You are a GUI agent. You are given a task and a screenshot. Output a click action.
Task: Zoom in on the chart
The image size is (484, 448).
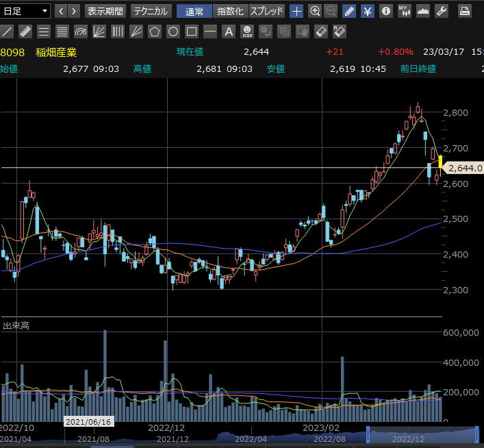pos(315,12)
